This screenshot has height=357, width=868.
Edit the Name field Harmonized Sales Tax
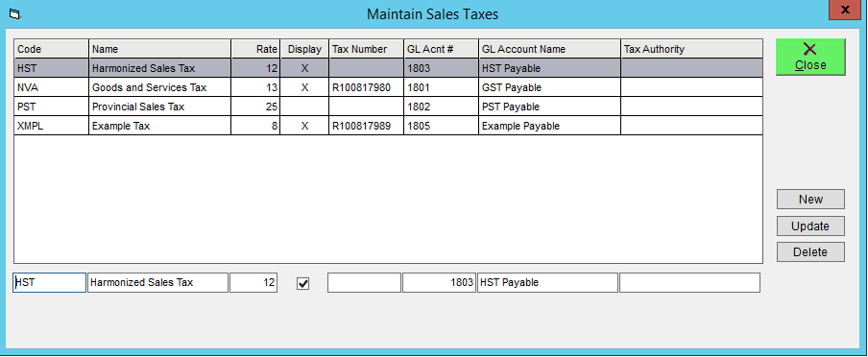pyautogui.click(x=157, y=282)
